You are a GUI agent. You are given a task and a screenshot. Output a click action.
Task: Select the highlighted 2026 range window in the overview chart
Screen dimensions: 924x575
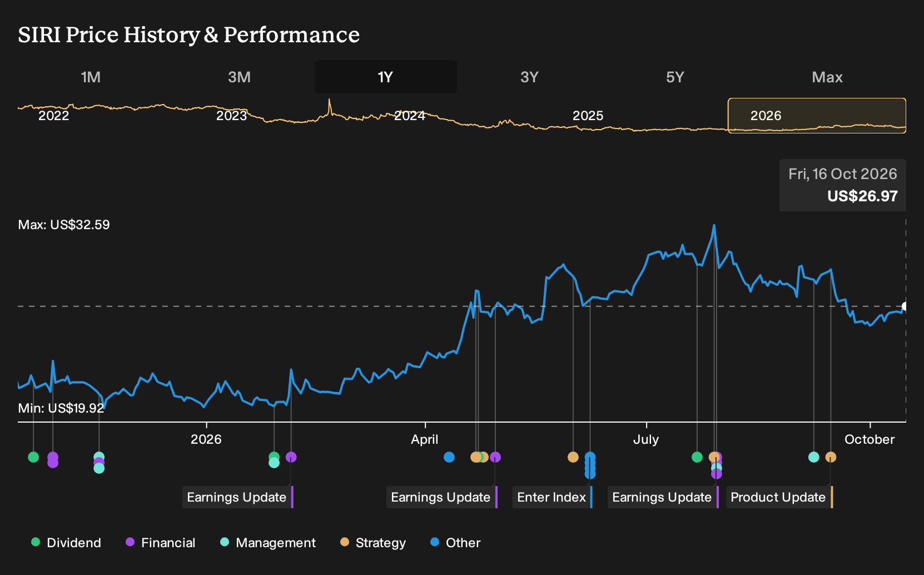coord(817,116)
